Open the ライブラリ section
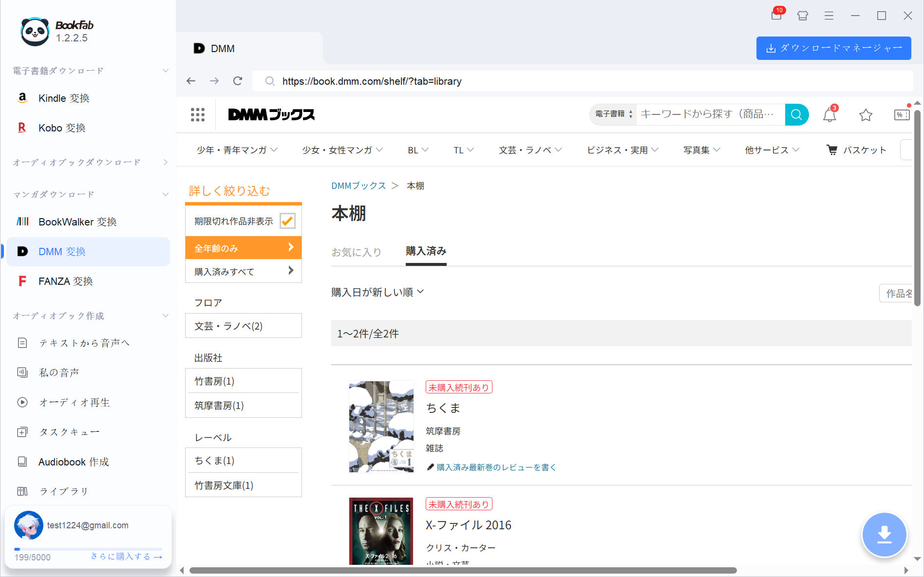 pos(64,491)
